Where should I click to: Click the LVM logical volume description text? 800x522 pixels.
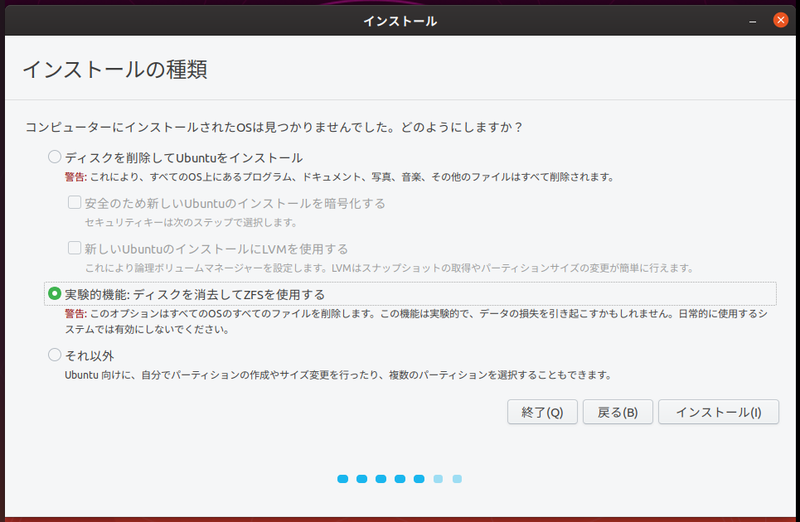click(x=389, y=268)
